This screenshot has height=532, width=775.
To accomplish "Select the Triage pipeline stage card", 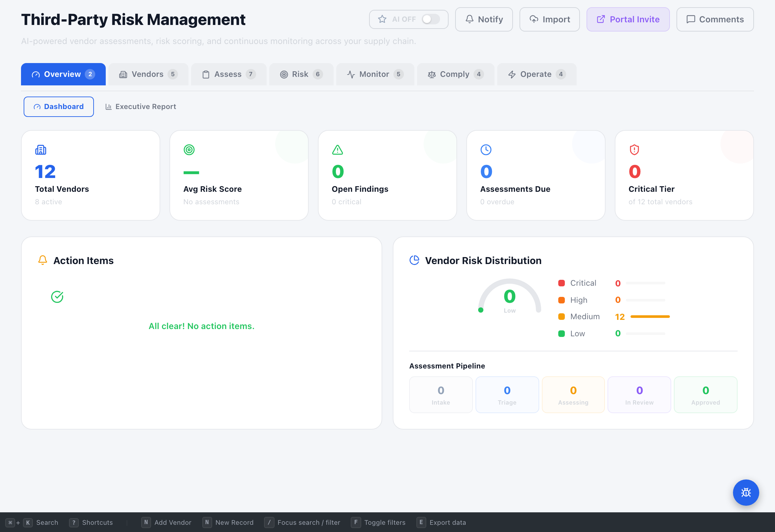I will 507,395.
